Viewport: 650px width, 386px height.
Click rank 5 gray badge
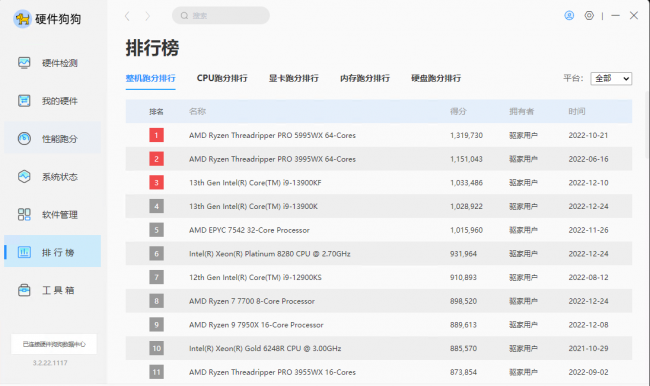click(156, 230)
